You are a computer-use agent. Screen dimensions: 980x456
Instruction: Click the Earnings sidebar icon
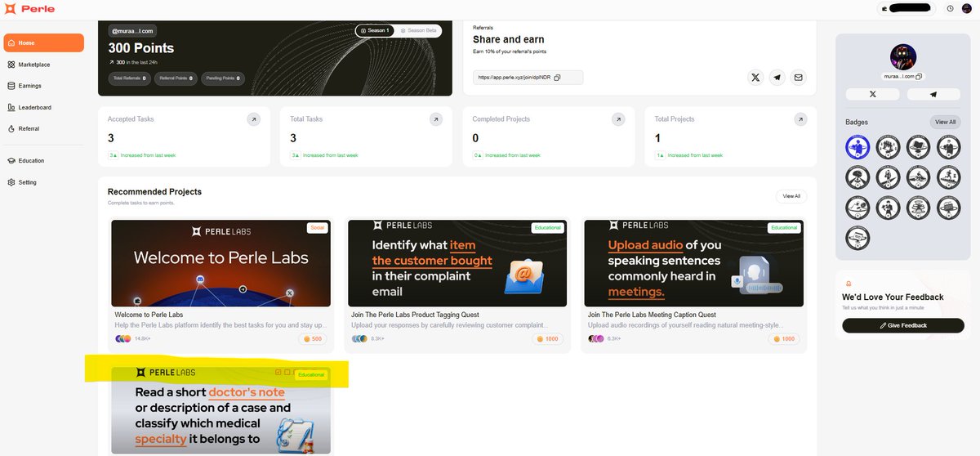[11, 86]
